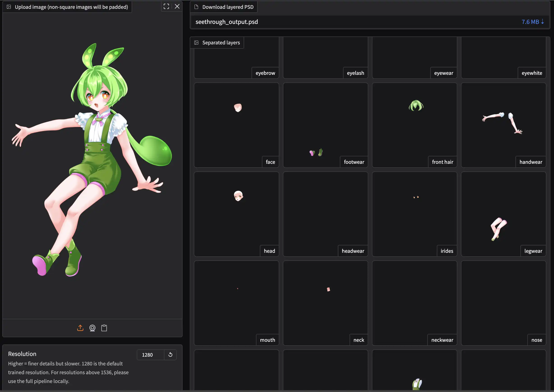Reset the resolution with the circular arrow icon
This screenshot has width=554, height=392.
coord(170,355)
